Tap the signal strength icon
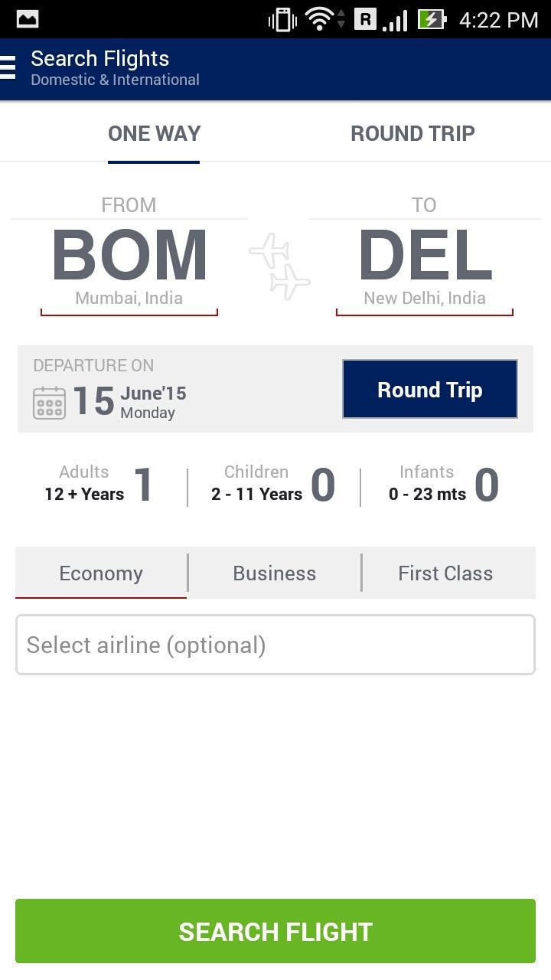The image size is (551, 980). [394, 19]
